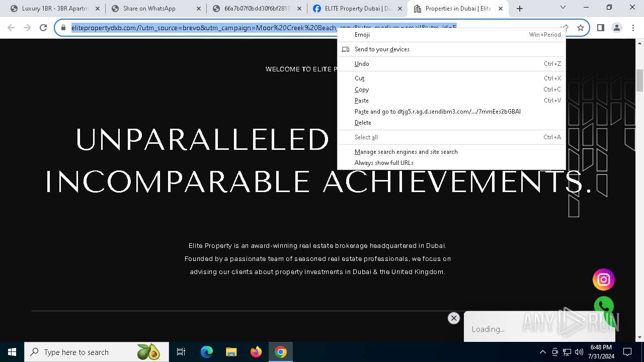Choose Copy in the context menu
The height and width of the screenshot is (362, 644).
pos(451,89)
